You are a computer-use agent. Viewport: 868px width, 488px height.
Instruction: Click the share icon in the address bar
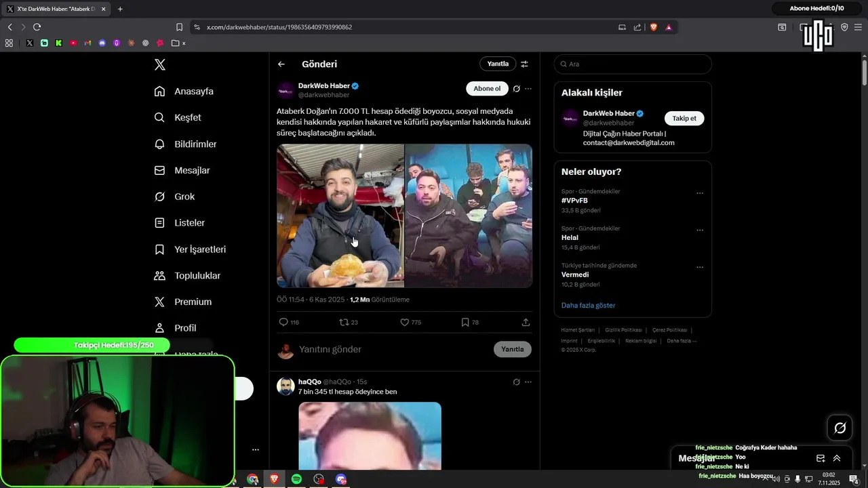tap(637, 27)
